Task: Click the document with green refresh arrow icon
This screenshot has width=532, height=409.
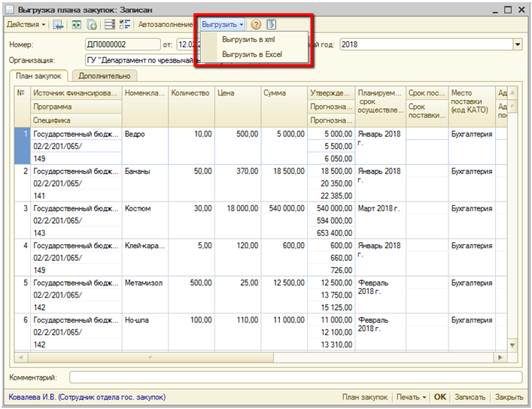Action: point(92,25)
